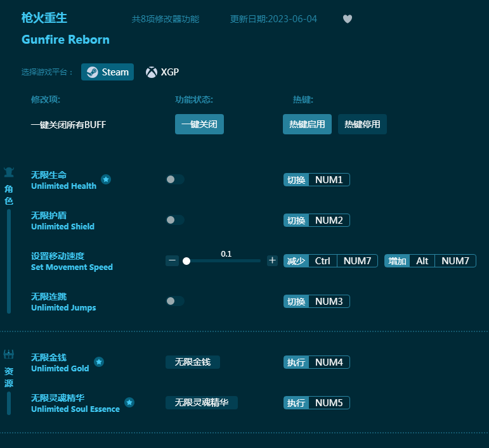
Task: Click the minus button for movement speed
Action: 172,260
